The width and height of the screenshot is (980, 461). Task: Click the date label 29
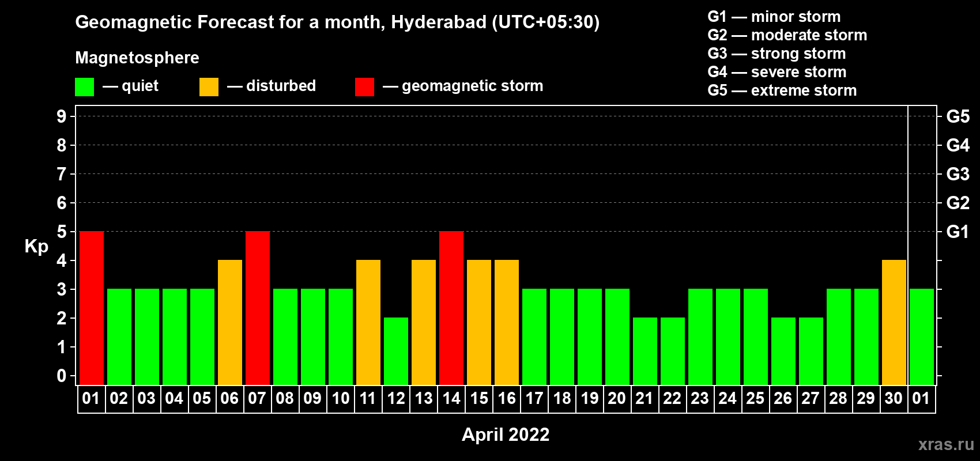click(x=866, y=398)
